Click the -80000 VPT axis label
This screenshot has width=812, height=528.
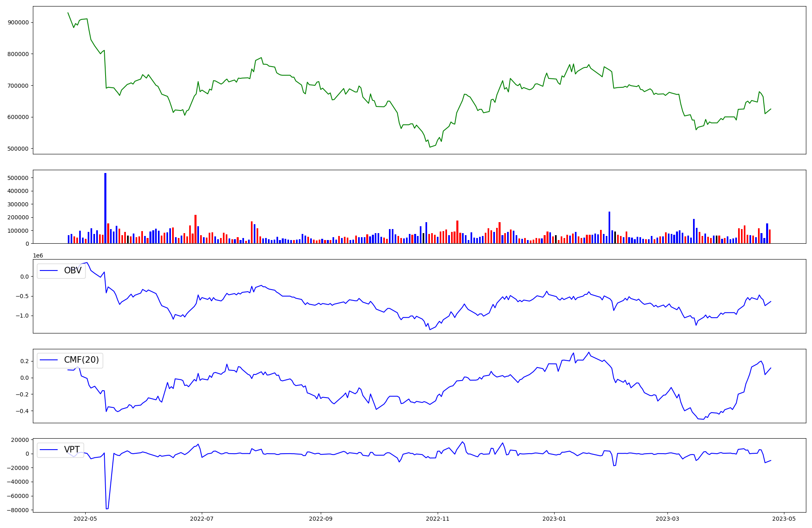click(x=17, y=510)
